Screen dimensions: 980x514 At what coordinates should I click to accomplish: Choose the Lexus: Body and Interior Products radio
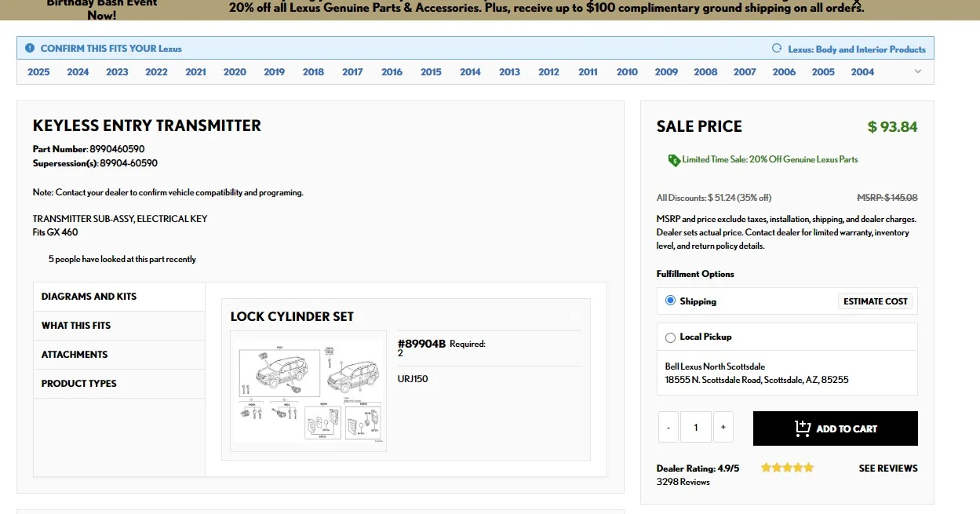tap(777, 48)
